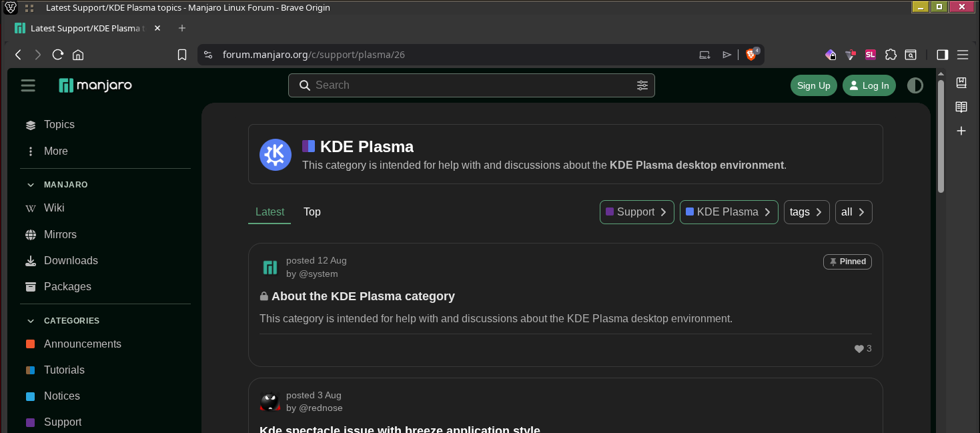Image resolution: width=980 pixels, height=433 pixels.
Task: Switch to the Latest tab
Action: (x=270, y=212)
